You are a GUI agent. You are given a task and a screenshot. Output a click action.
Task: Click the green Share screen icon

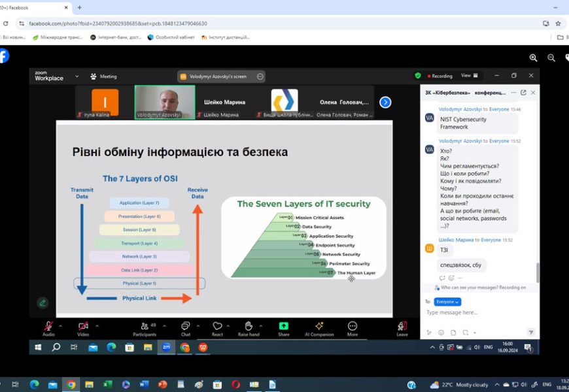pyautogui.click(x=283, y=327)
